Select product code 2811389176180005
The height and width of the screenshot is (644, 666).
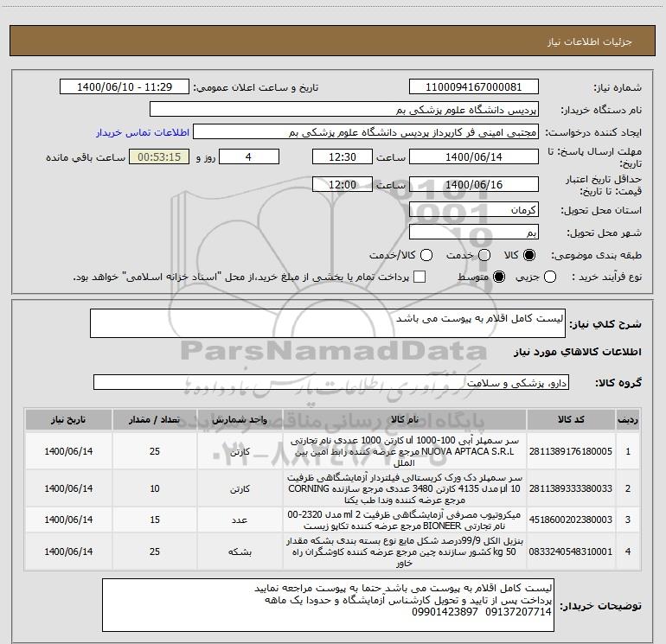tap(571, 451)
